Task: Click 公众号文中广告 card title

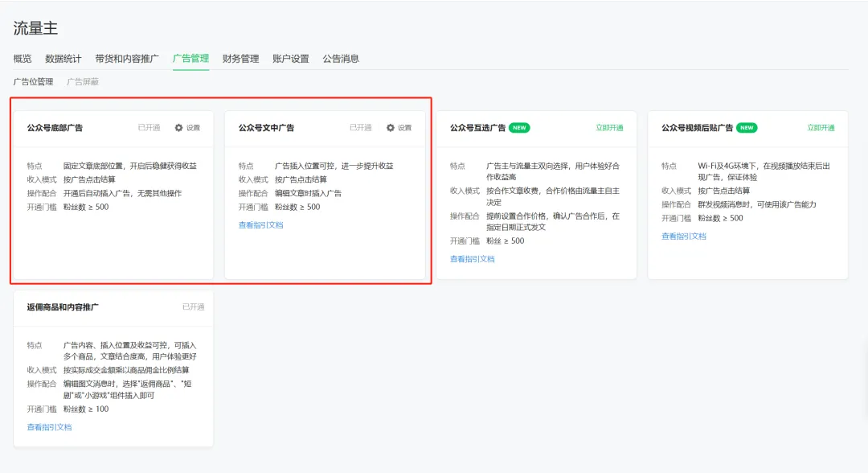Action: coord(266,128)
